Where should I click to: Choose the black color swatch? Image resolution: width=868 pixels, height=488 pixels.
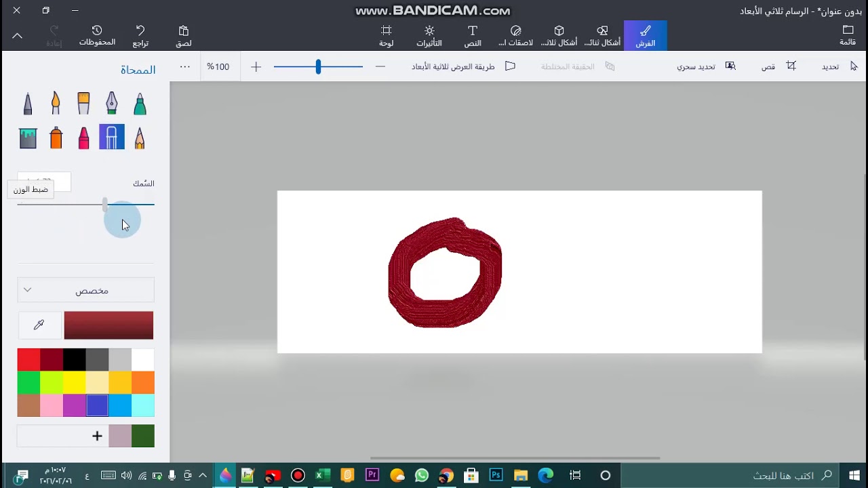pyautogui.click(x=75, y=360)
